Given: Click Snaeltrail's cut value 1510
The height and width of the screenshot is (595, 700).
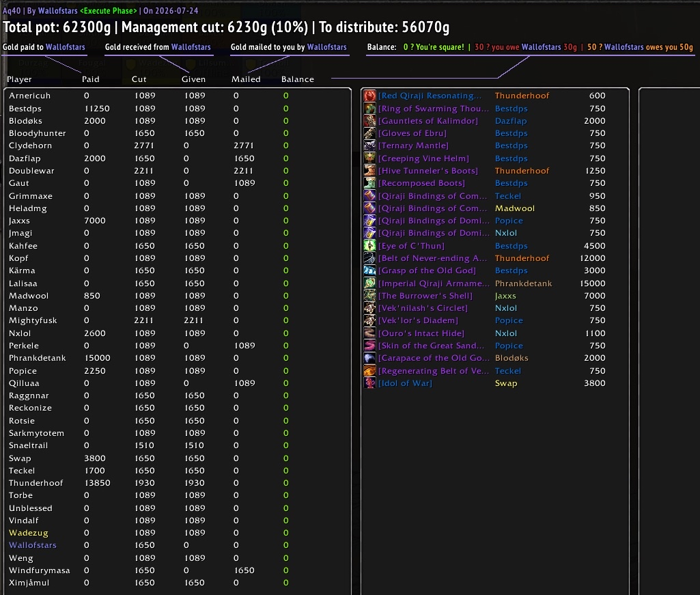Looking at the screenshot, I should pyautogui.click(x=145, y=445).
